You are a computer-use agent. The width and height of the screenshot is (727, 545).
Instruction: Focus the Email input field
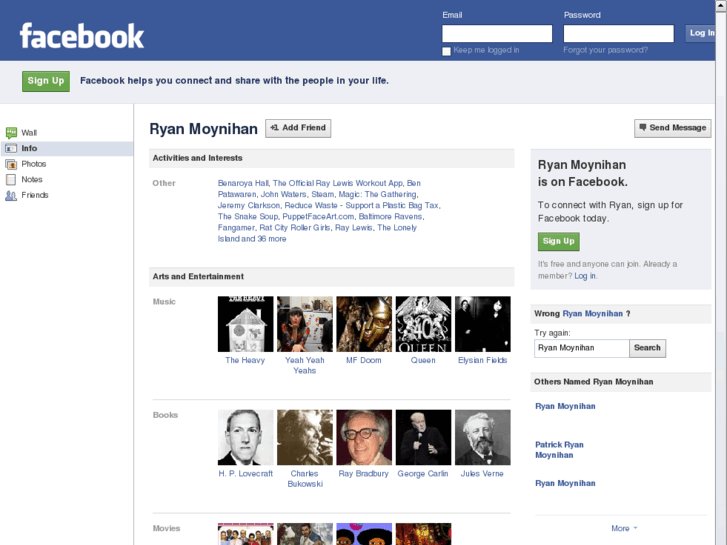(497, 33)
